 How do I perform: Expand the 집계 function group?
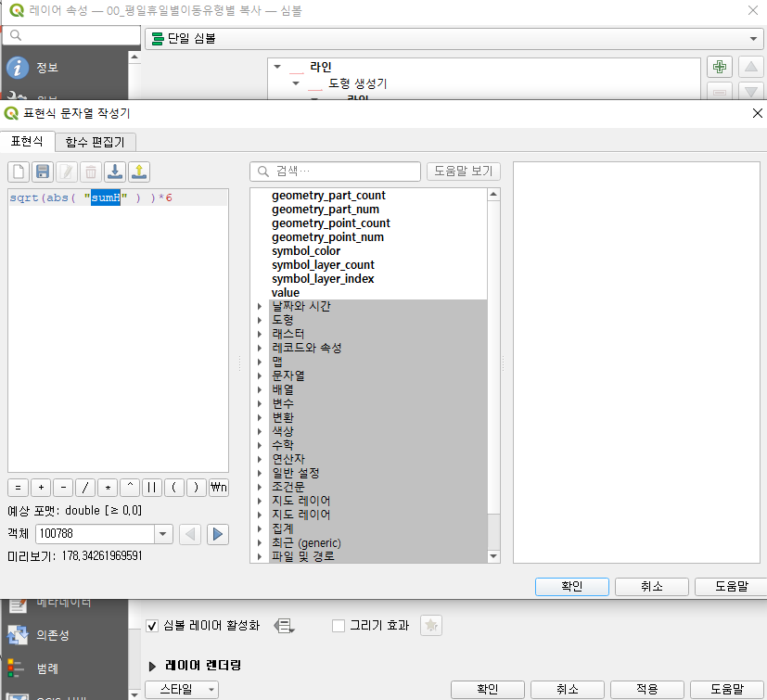(260, 528)
